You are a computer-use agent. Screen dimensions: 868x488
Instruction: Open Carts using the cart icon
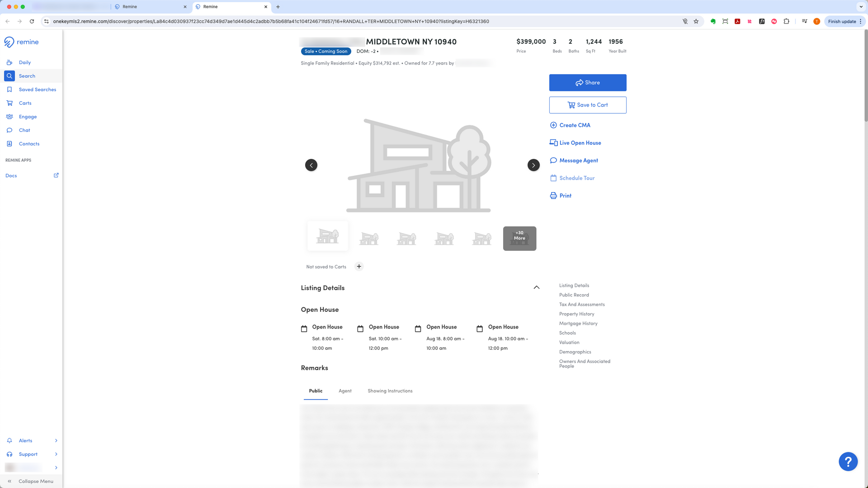point(9,103)
